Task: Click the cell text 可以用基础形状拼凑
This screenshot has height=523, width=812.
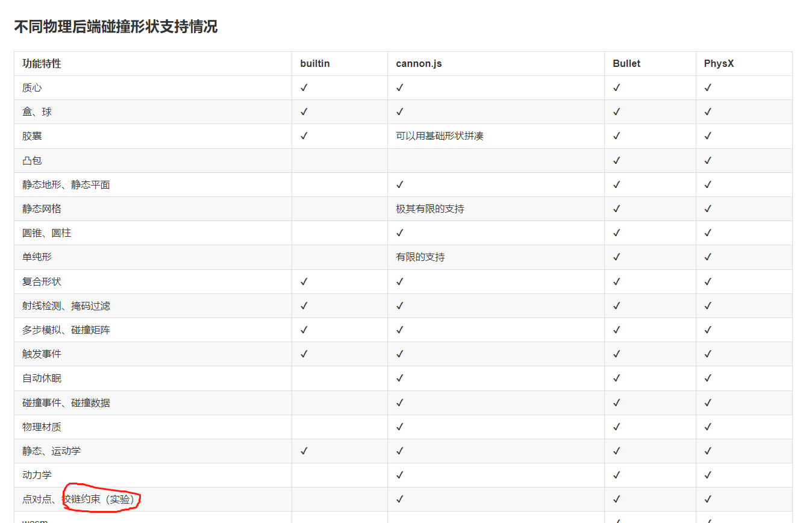Action: point(440,136)
